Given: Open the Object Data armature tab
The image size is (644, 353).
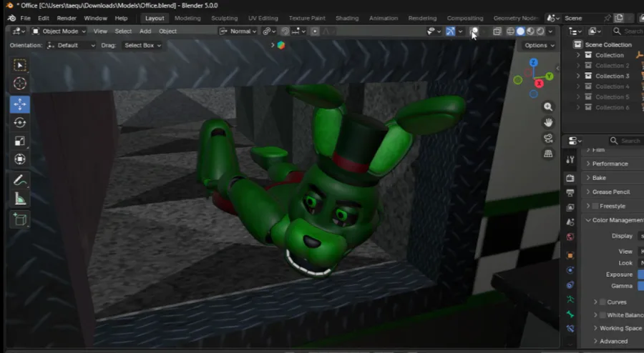Looking at the screenshot, I should click(x=570, y=299).
